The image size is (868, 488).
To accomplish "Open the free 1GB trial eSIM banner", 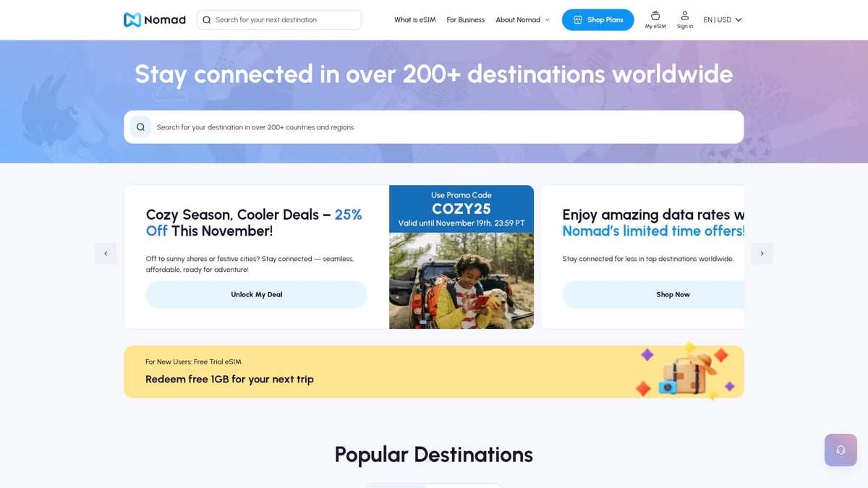I will [434, 372].
